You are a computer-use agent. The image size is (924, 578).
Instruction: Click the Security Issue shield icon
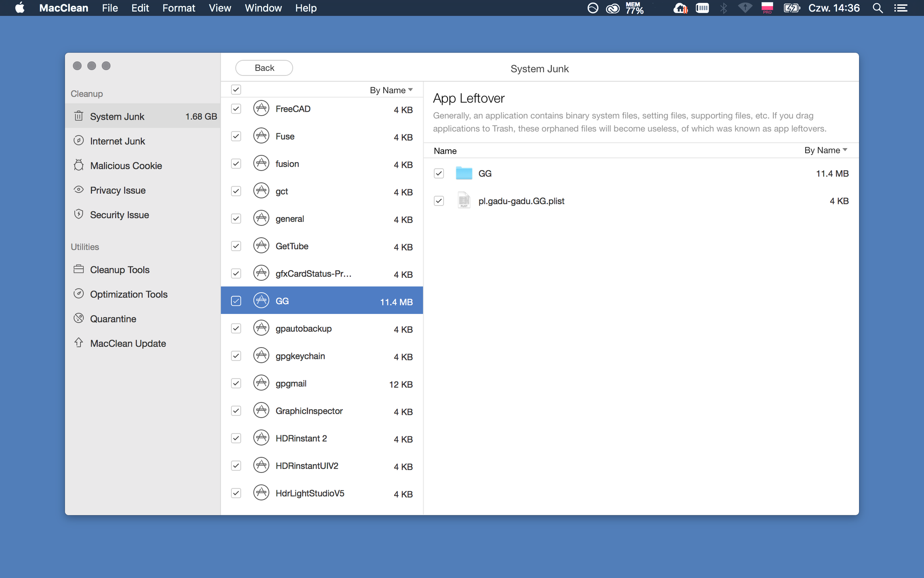[79, 214]
